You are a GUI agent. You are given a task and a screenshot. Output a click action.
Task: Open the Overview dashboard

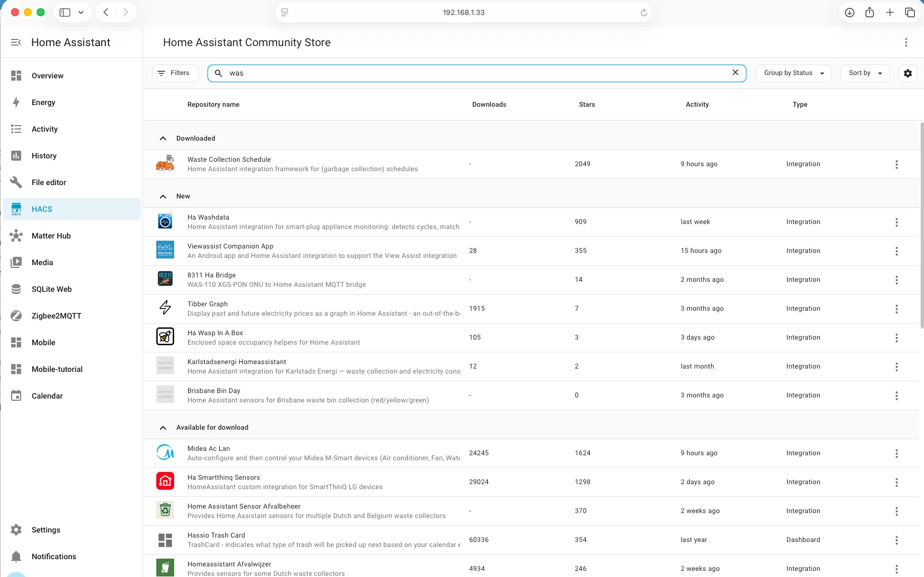72,76
